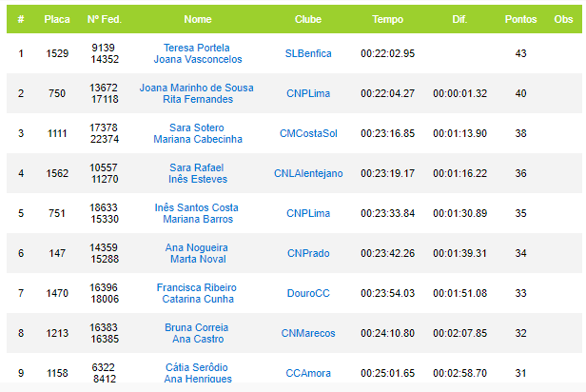Open Sara Rafael athlete link

tap(197, 167)
